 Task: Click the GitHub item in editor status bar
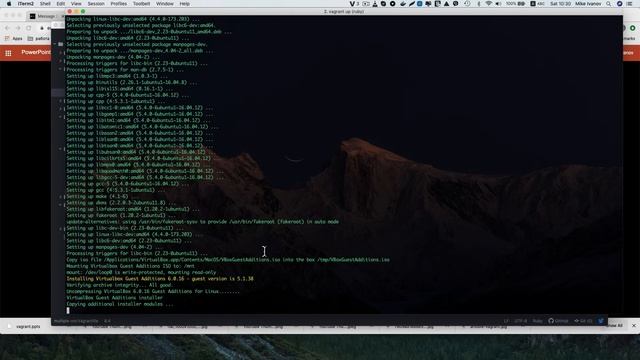[558, 321]
